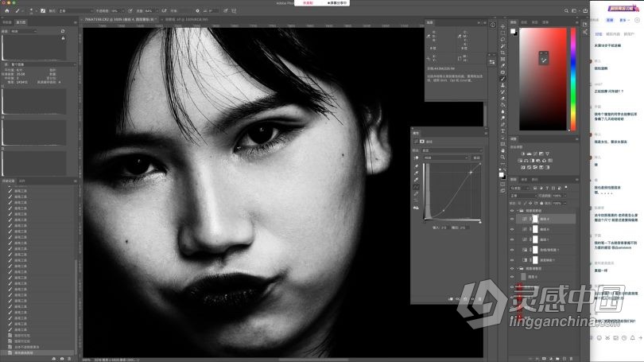Switch to the 路径 paths tab
This screenshot has height=362, width=644.
point(534,180)
